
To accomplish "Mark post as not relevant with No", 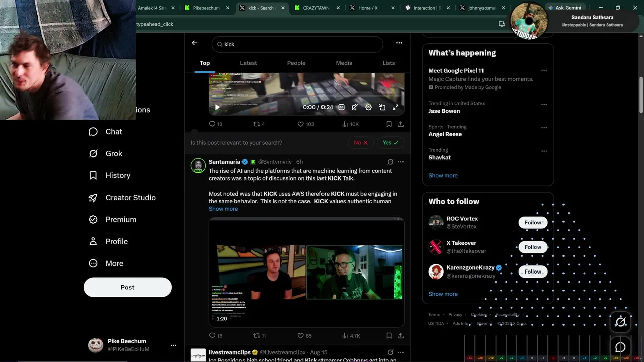I will click(x=361, y=143).
